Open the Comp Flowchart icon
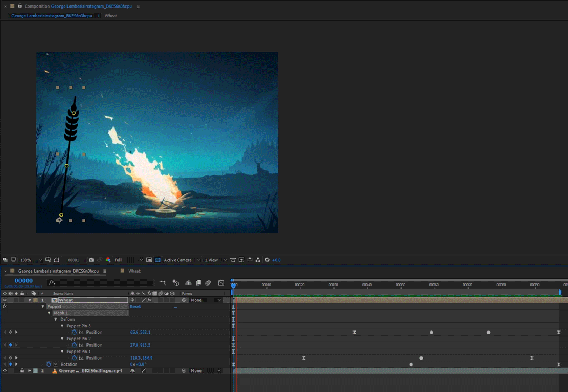568x392 pixels. point(258,260)
